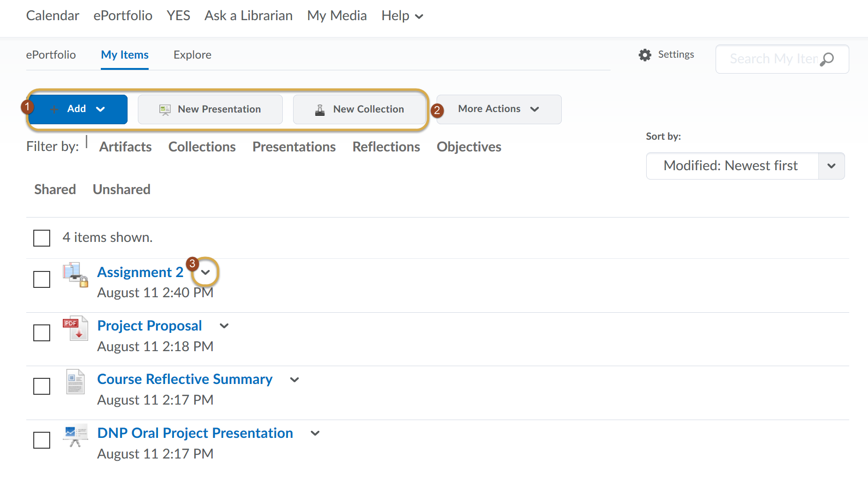This screenshot has height=481, width=868.
Task: Open the Course Reflective Summary link
Action: (x=185, y=379)
